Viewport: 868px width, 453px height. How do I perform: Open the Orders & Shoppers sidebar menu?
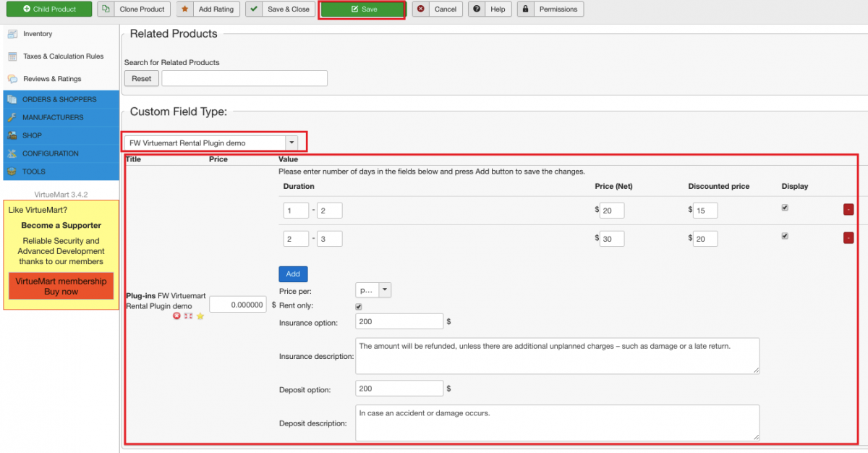[x=59, y=99]
